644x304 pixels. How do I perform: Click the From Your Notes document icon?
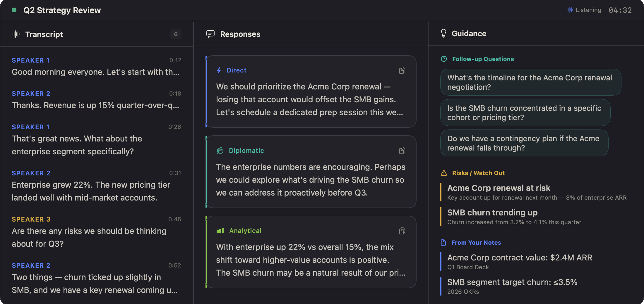pos(443,243)
